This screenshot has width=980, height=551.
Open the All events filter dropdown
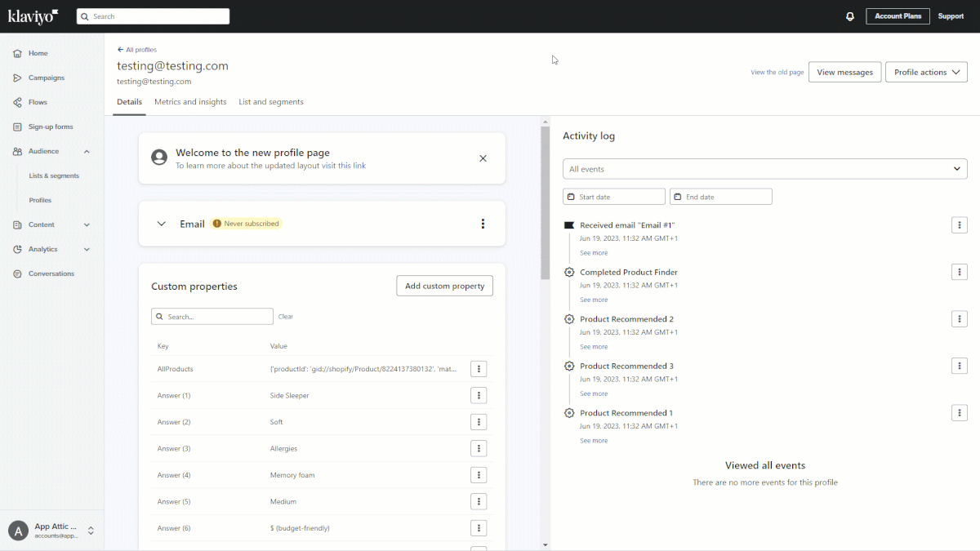764,169
